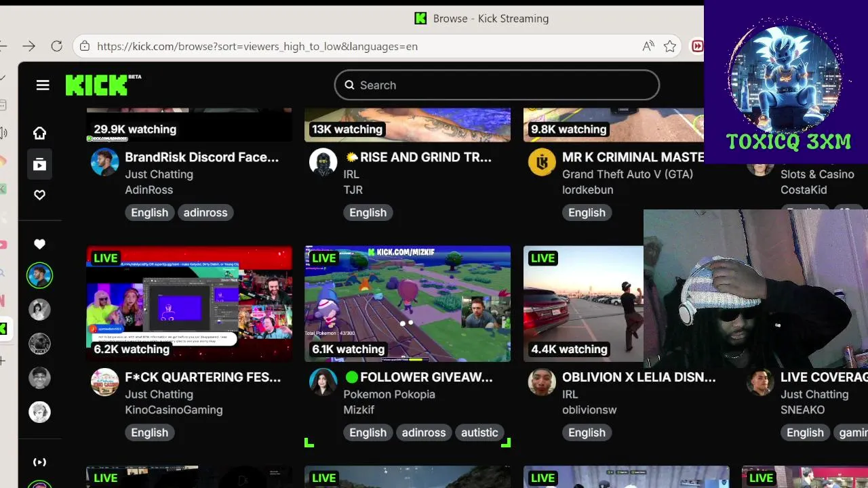868x488 pixels.
Task: Click the red extension icon in toolbar
Action: tap(697, 46)
